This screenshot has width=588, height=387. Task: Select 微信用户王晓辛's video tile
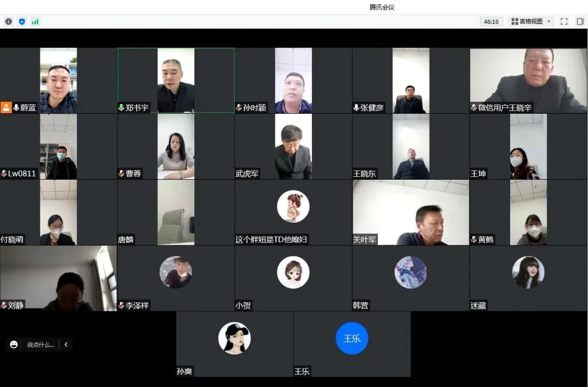point(528,81)
